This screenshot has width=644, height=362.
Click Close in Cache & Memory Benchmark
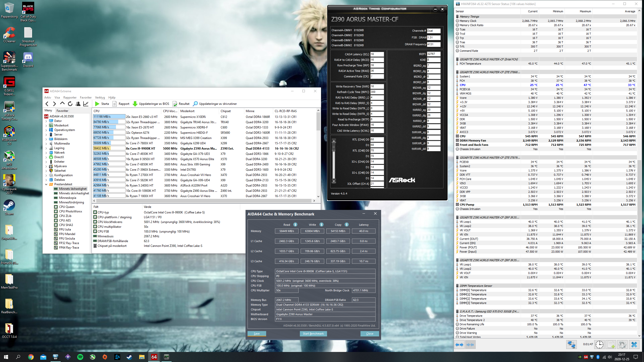[370, 334]
